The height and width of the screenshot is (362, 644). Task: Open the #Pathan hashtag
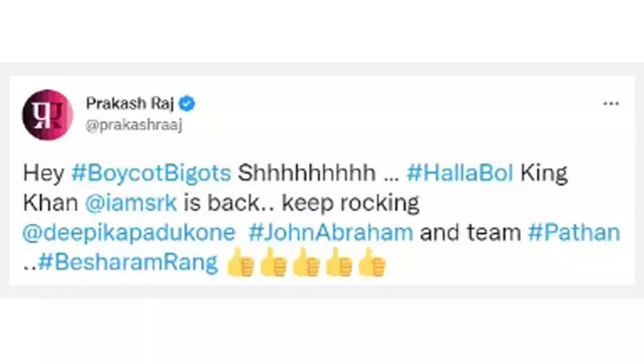[x=574, y=233]
